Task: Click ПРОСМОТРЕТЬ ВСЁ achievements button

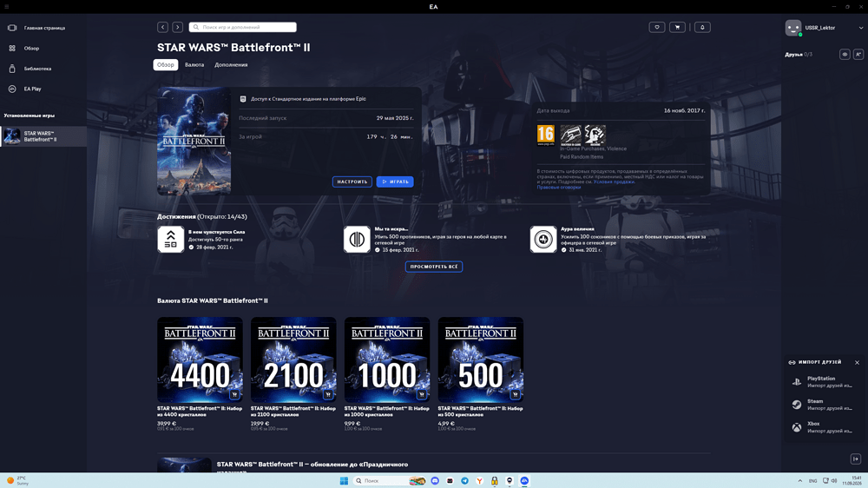Action: point(433,267)
